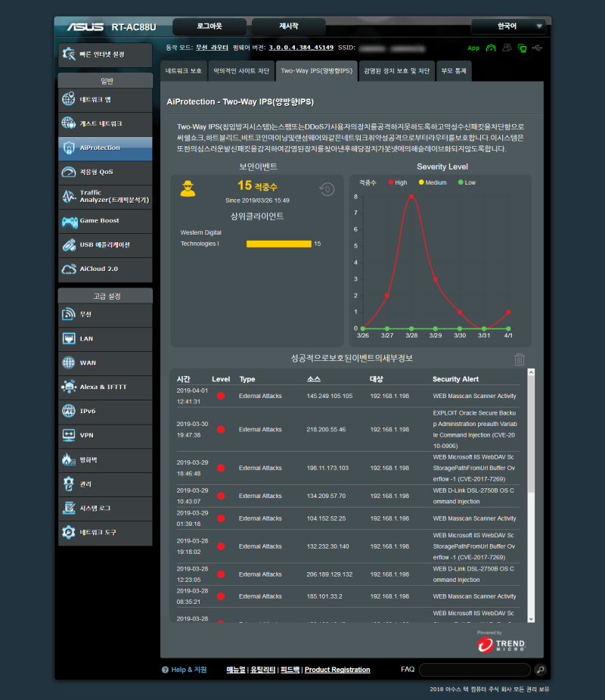Click the event list scrollbar down arrow
The height and width of the screenshot is (700, 605).
coord(531,619)
